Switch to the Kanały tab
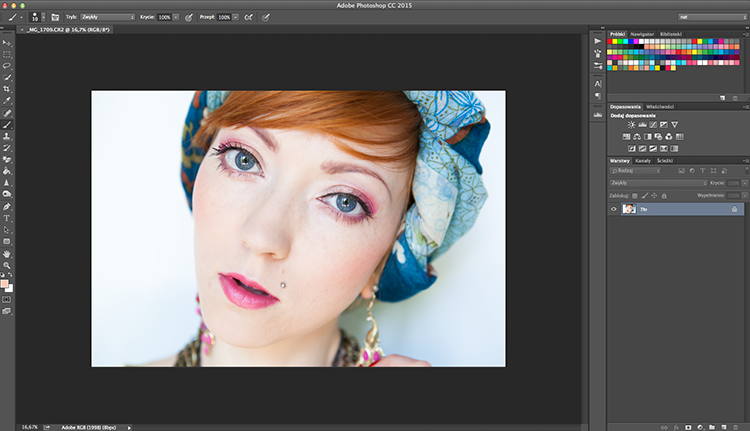Image resolution: width=750 pixels, height=431 pixels. click(x=643, y=161)
